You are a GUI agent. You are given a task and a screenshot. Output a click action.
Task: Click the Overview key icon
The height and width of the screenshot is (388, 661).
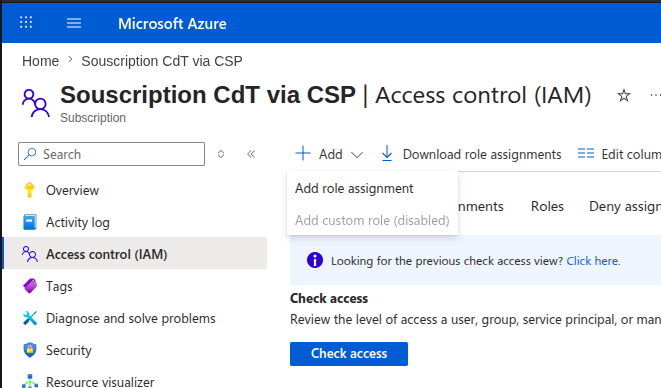point(30,190)
